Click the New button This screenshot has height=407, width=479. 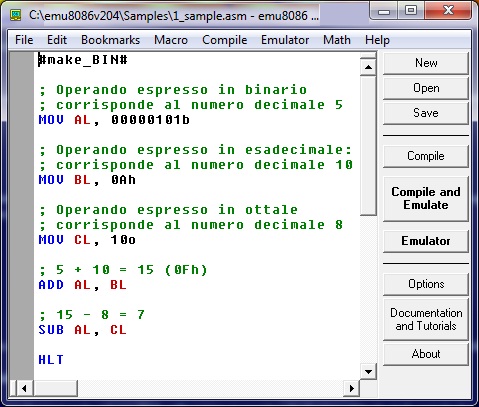pyautogui.click(x=426, y=63)
